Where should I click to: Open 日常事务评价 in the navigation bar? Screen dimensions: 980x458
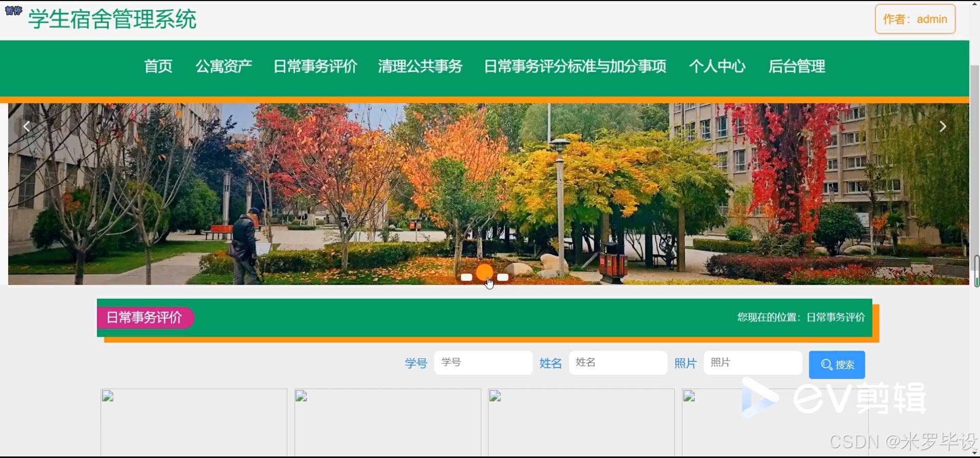(315, 66)
